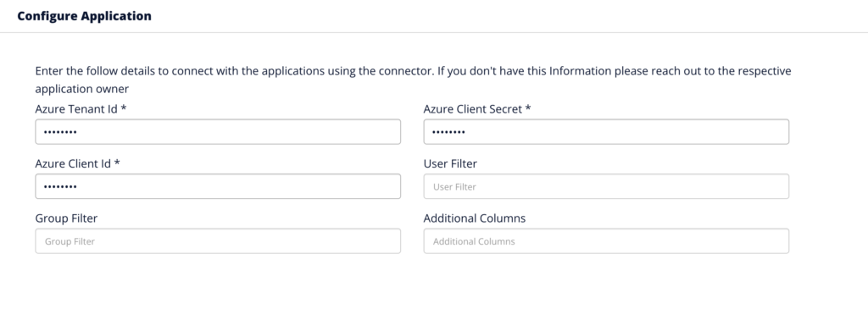Screen dimensions: 868x309
Task: Click the 'application owner' text line
Action: 82,89
